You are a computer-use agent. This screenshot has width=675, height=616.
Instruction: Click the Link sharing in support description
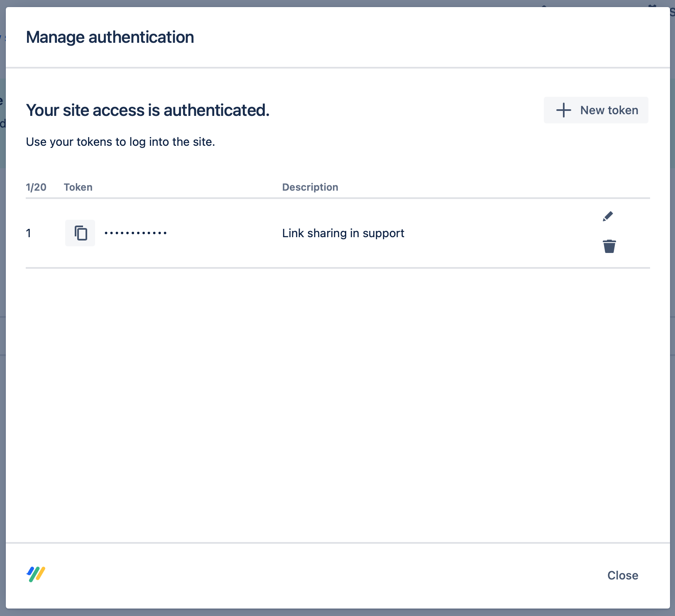tap(343, 233)
